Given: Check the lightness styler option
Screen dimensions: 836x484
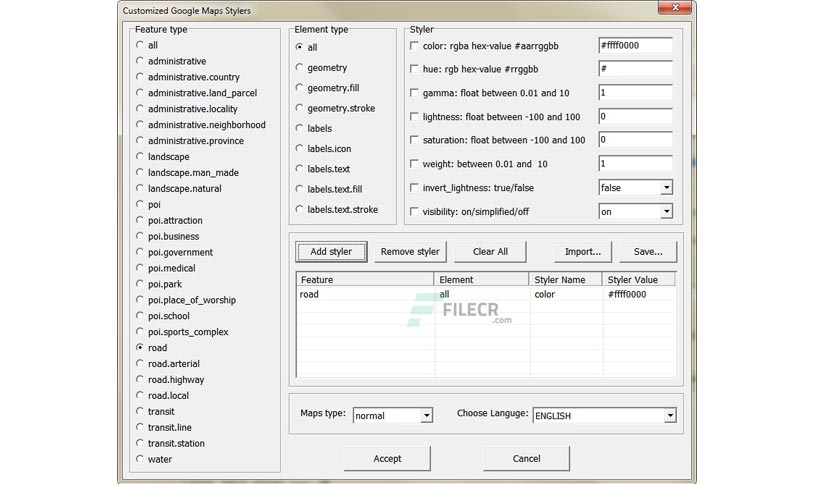Looking at the screenshot, I should [414, 116].
